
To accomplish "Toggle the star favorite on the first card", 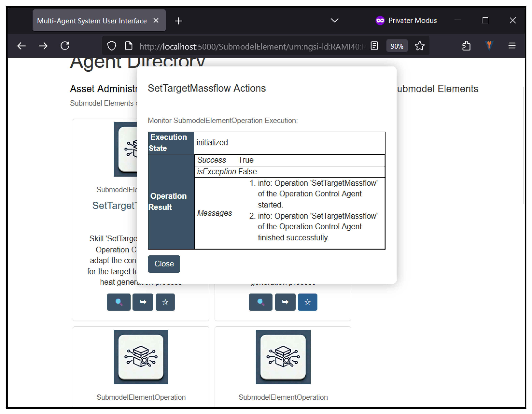I will coord(165,302).
